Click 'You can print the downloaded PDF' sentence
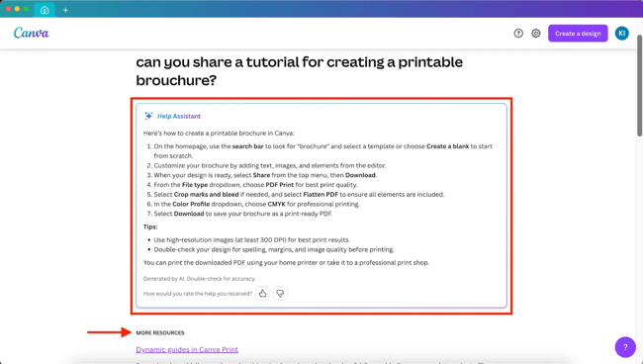 pos(286,263)
